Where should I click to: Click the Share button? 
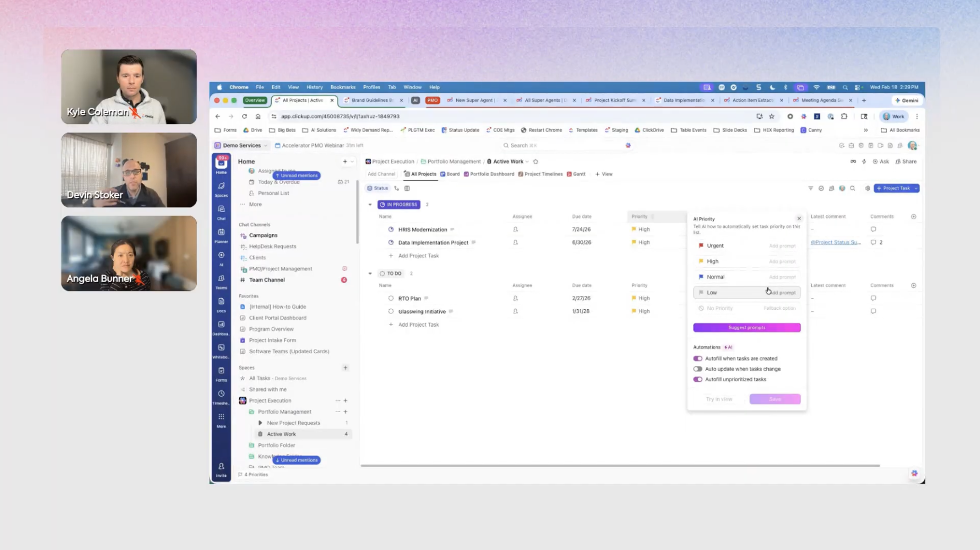pyautogui.click(x=906, y=162)
